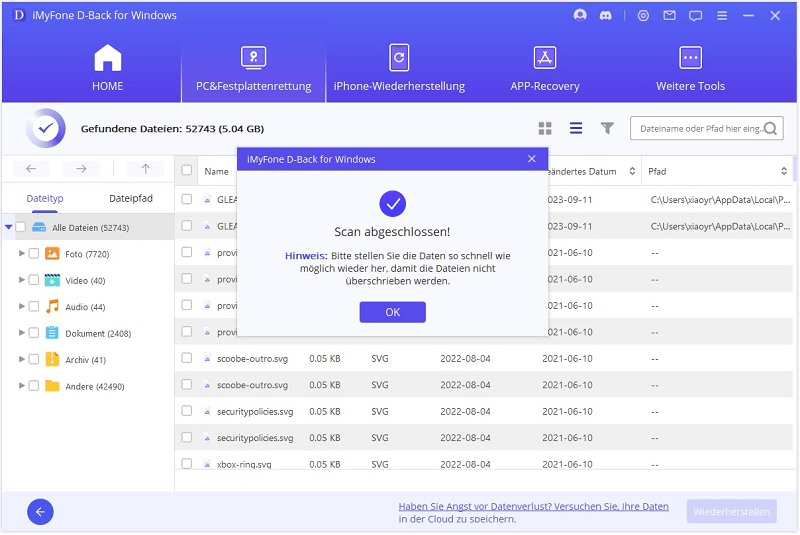Click the search magnifier icon
Image resolution: width=800 pixels, height=535 pixels.
(x=771, y=129)
